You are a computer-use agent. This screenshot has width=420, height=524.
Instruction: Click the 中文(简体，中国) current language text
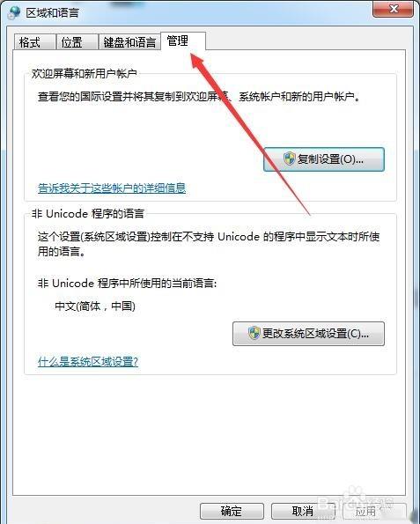click(95, 306)
